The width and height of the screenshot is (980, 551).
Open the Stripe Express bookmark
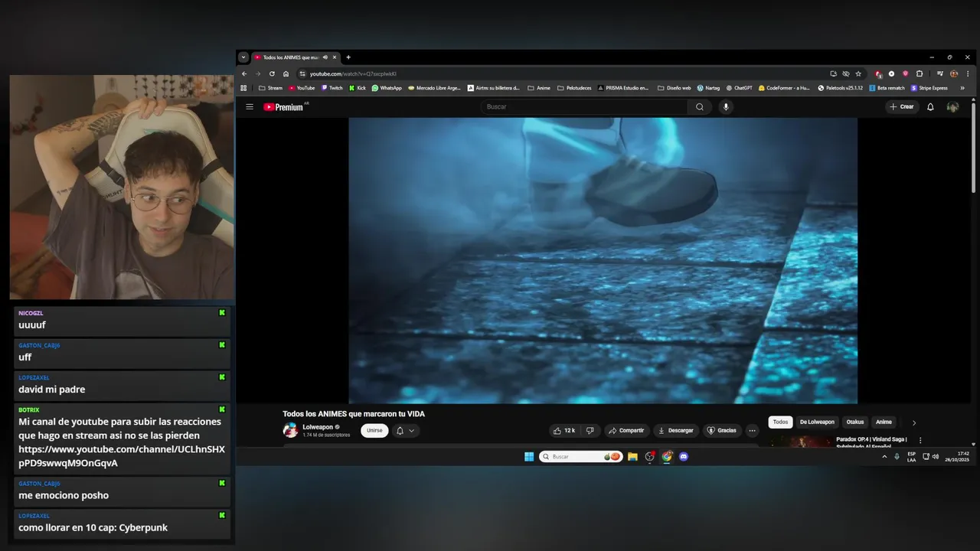[929, 88]
